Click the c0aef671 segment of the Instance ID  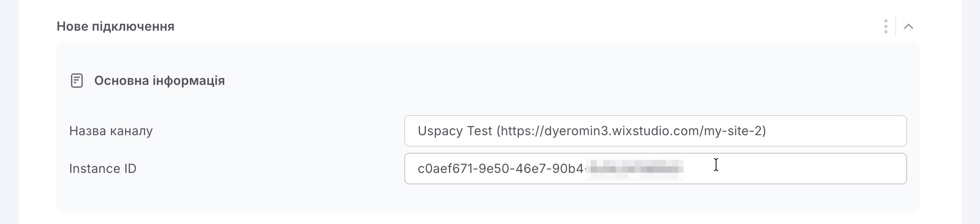click(444, 169)
